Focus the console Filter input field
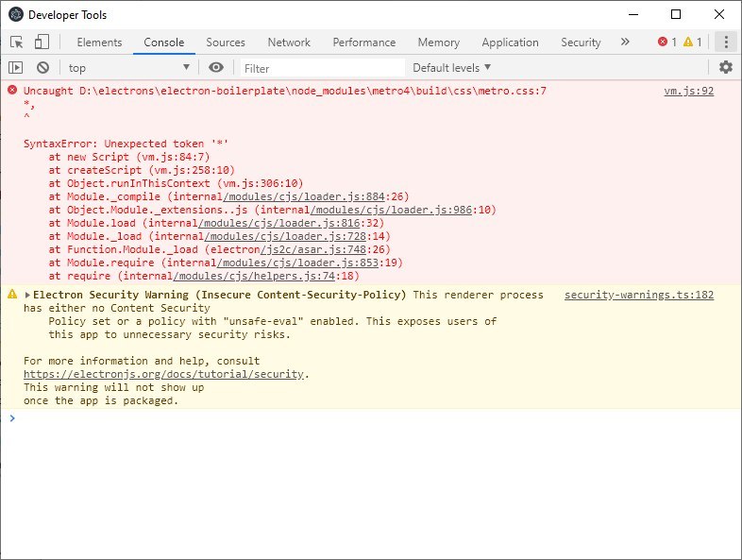742x560 pixels. coord(323,68)
